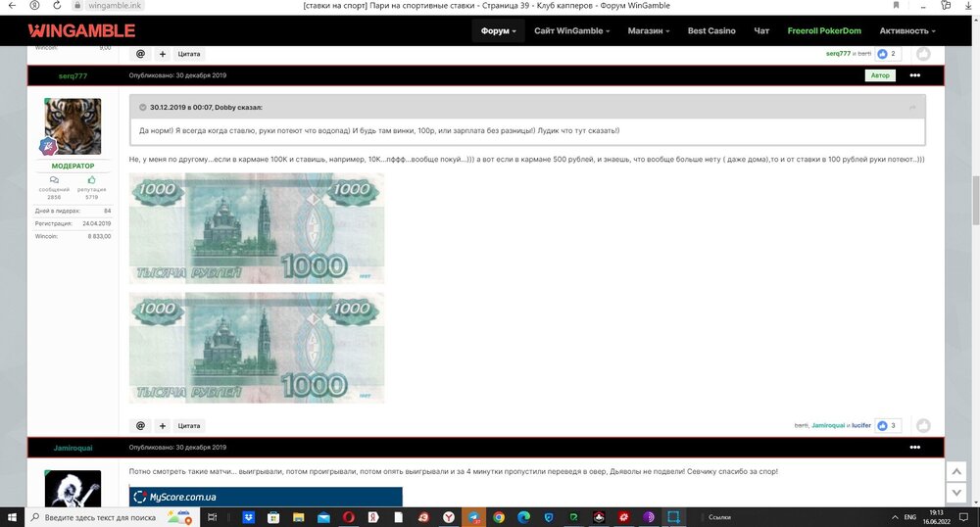Open Microsoft Store from taskbar
This screenshot has height=527, width=980.
[x=273, y=517]
